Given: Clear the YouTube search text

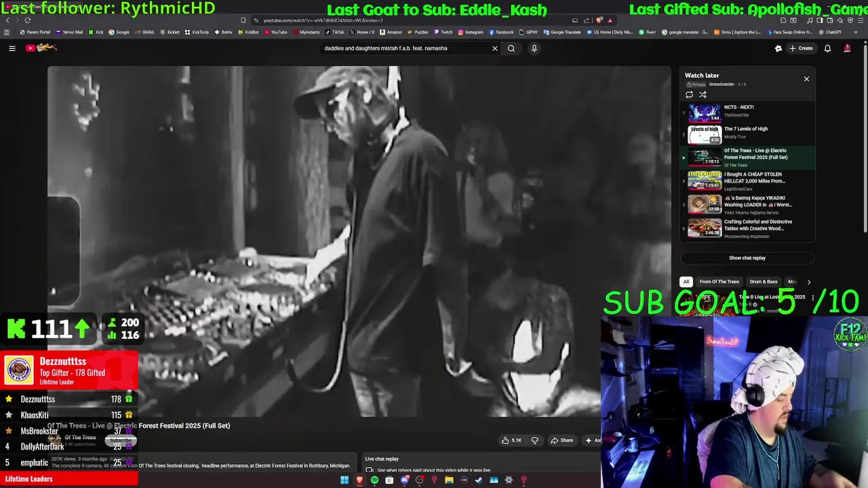Looking at the screenshot, I should pyautogui.click(x=494, y=48).
